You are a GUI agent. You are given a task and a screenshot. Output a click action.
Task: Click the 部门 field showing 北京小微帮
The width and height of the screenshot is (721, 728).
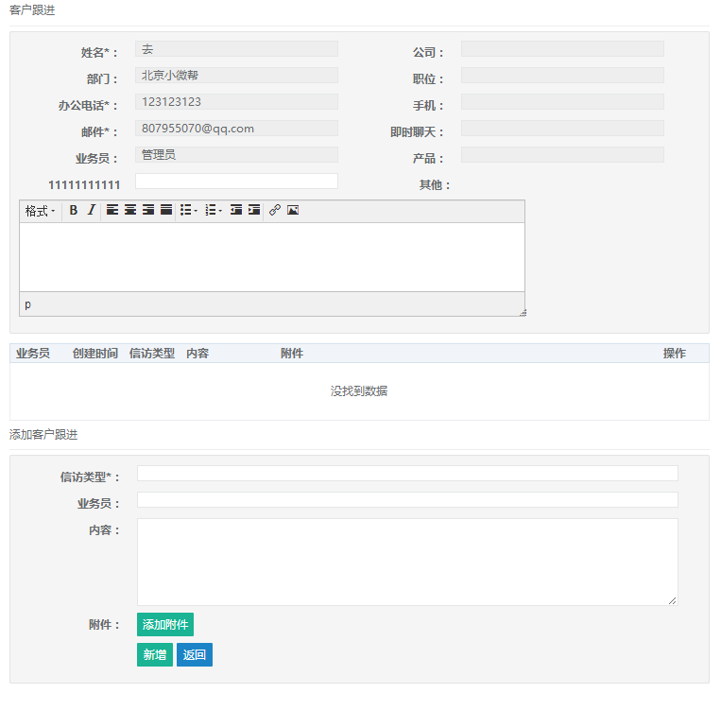coord(236,76)
